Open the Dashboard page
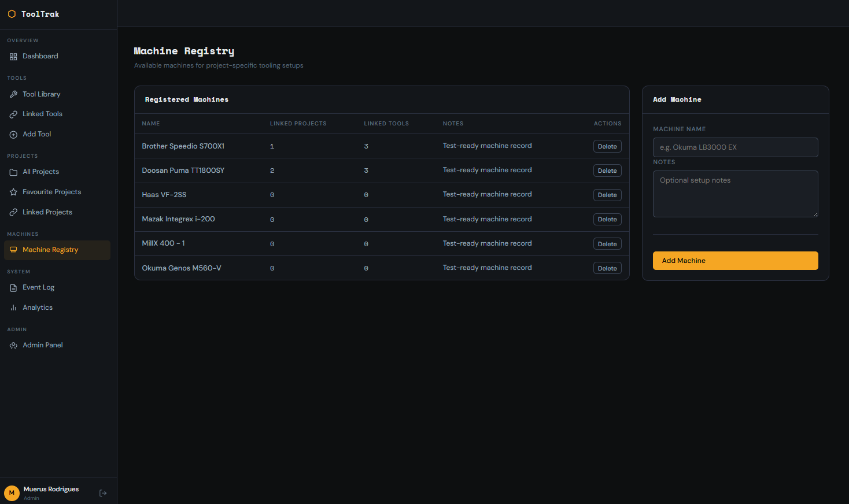Viewport: 849px width, 504px height. click(x=57, y=57)
